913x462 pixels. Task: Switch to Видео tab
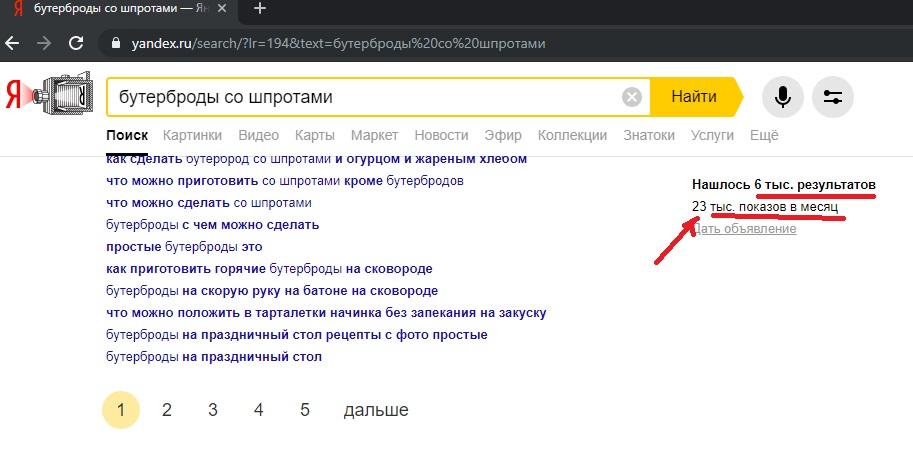259,135
